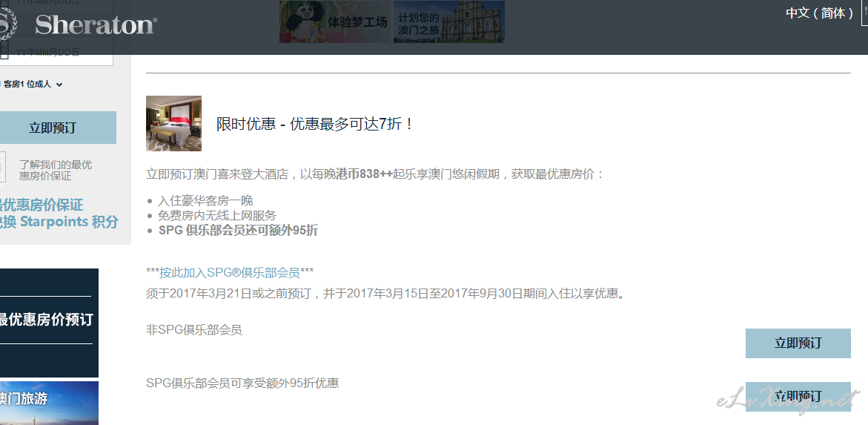Open the 澳门旅游 promotional image
The width and height of the screenshot is (868, 425).
point(49,403)
